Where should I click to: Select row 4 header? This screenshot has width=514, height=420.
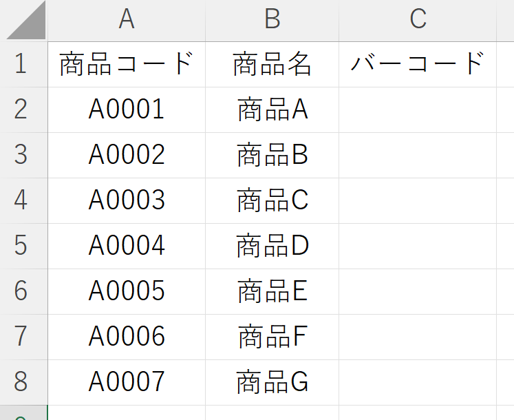21,200
